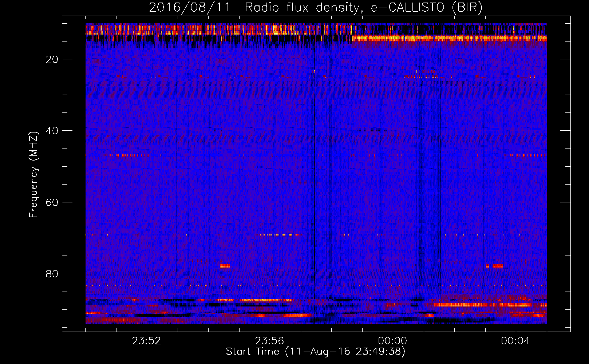
Task: Click the 00:00 time tick label
Action: [x=392, y=341]
